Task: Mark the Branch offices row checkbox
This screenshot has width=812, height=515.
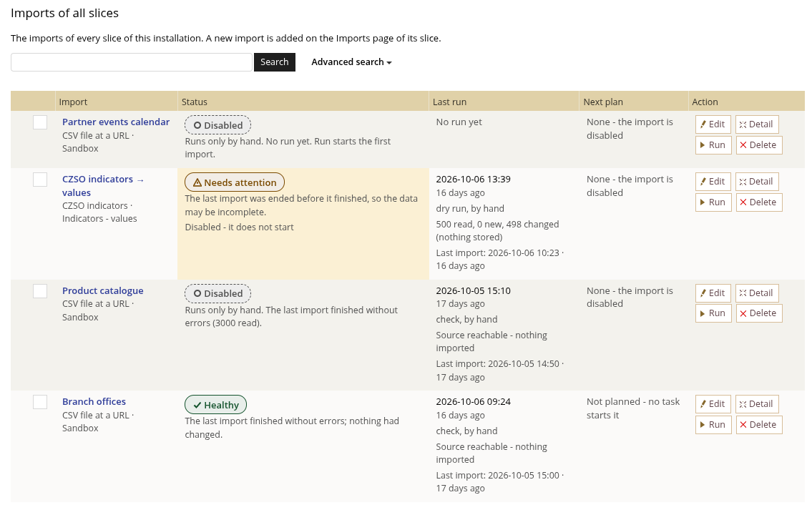Action: [40, 402]
